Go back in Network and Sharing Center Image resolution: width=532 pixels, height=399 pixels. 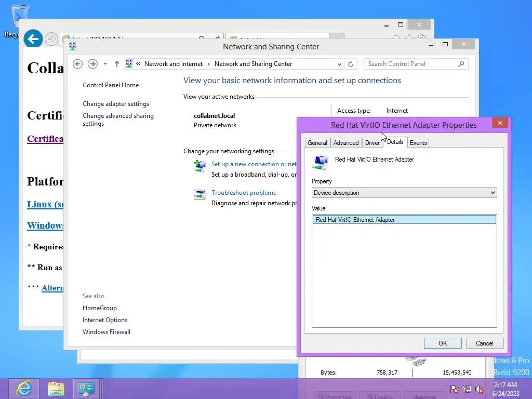(x=78, y=64)
